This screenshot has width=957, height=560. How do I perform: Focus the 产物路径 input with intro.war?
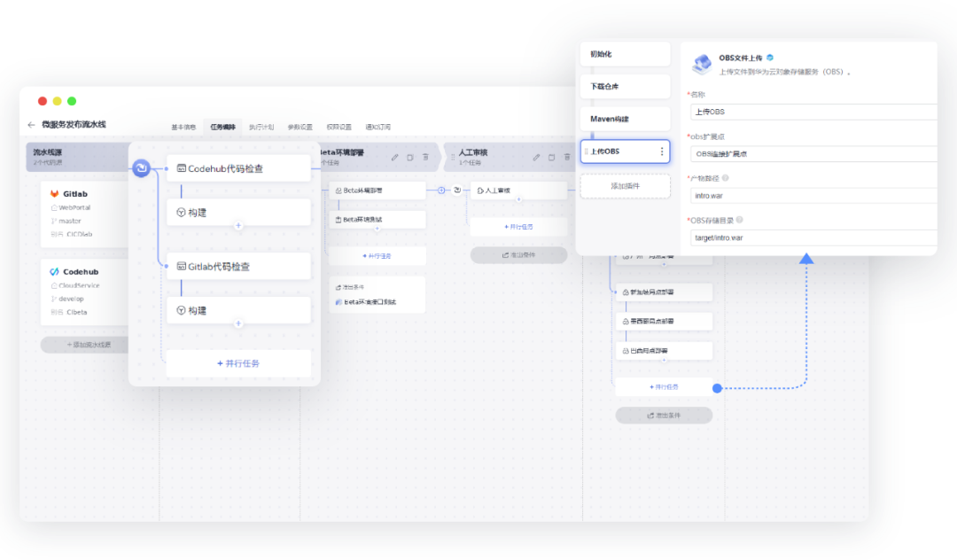tap(813, 196)
